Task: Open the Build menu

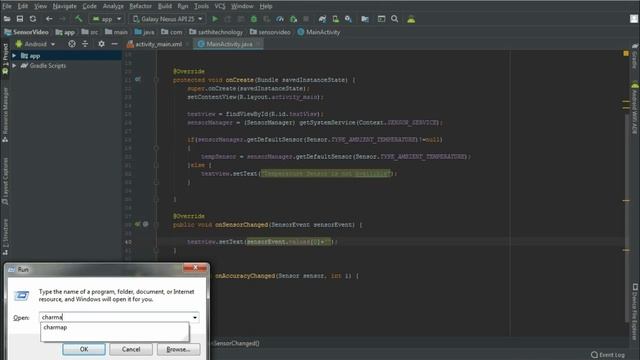Action: (165, 6)
